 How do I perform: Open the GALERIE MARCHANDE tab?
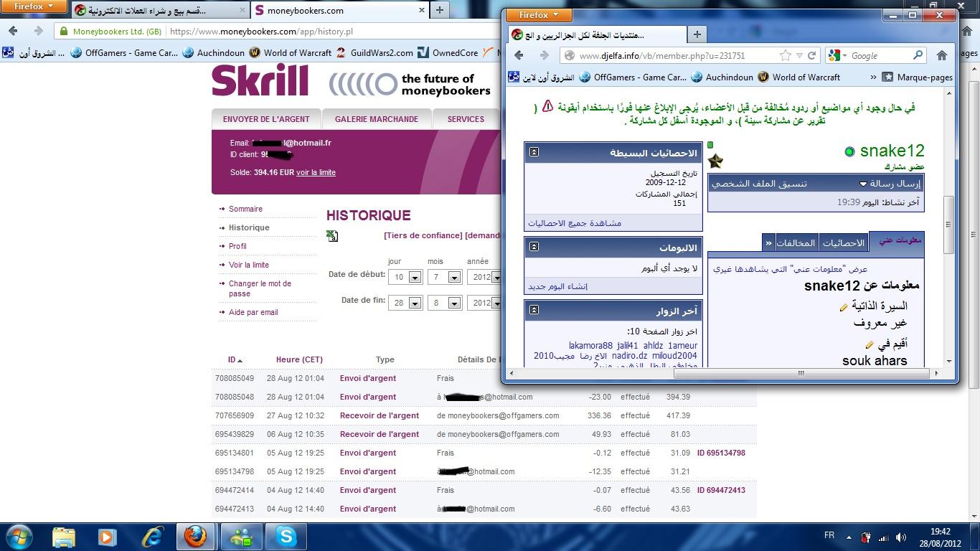[377, 119]
